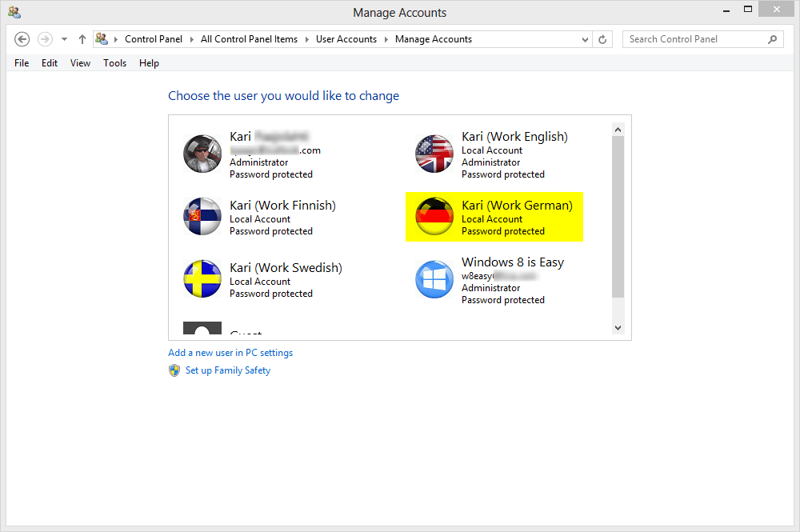800x532 pixels.
Task: Click the account list scroll down arrow
Action: tap(618, 327)
